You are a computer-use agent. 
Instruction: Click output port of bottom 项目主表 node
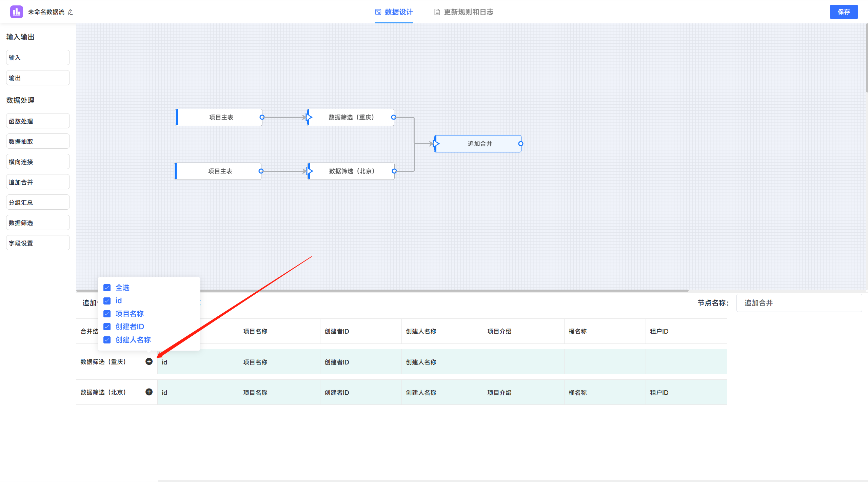(261, 171)
